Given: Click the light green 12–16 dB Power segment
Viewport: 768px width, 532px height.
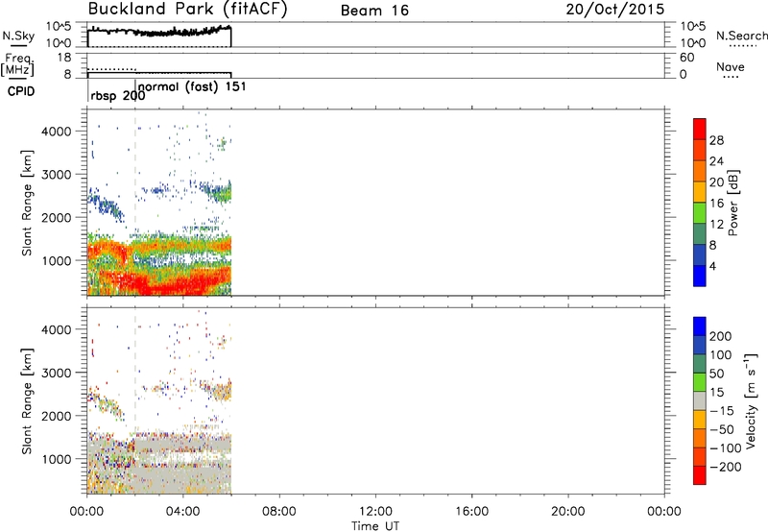Looking at the screenshot, I should point(700,213).
